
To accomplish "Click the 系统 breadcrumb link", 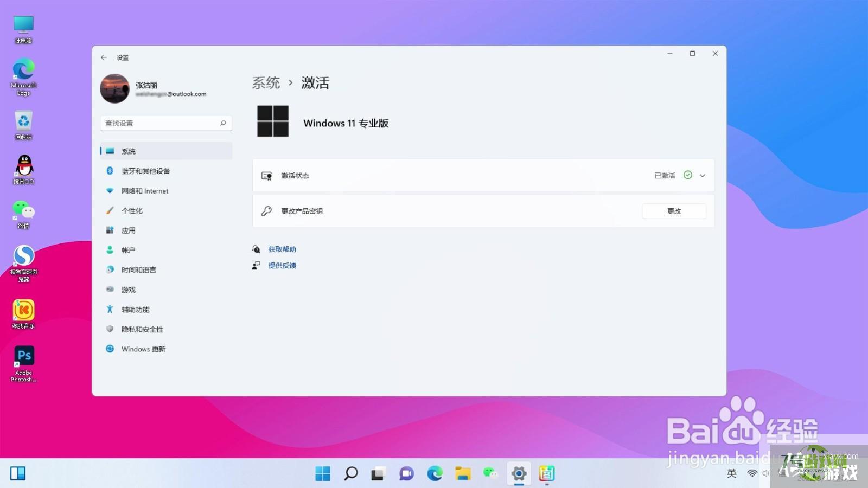I will (x=266, y=83).
